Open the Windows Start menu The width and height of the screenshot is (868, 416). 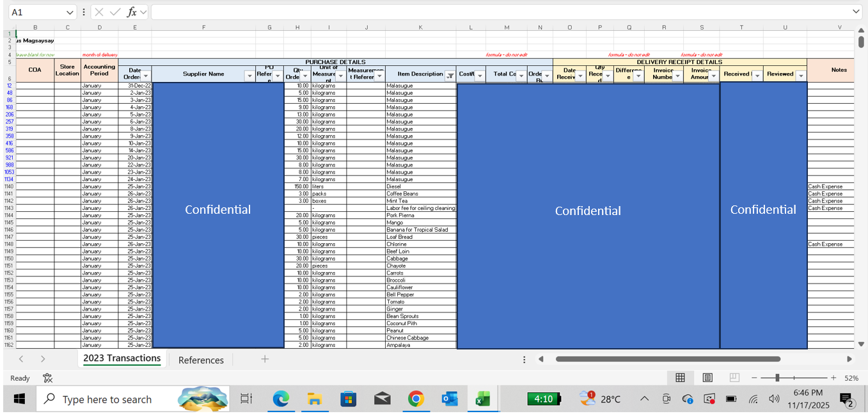click(x=19, y=399)
